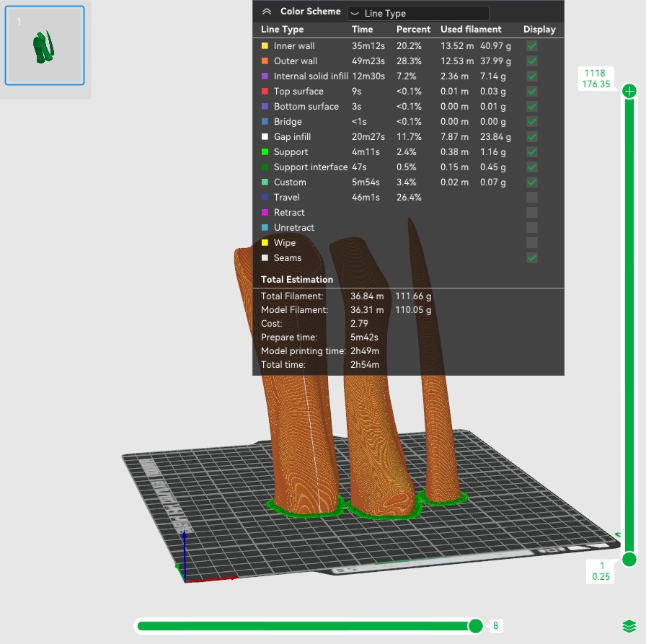This screenshot has width=646, height=644.
Task: Enable Retract display checkbox
Action: 532,212
